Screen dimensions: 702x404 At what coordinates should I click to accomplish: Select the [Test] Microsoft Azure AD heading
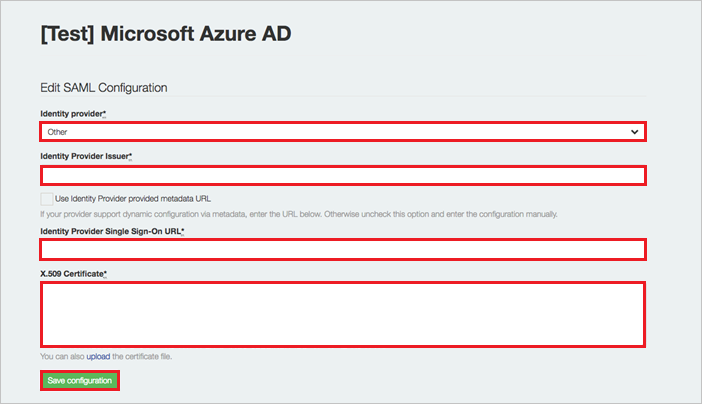tap(166, 34)
